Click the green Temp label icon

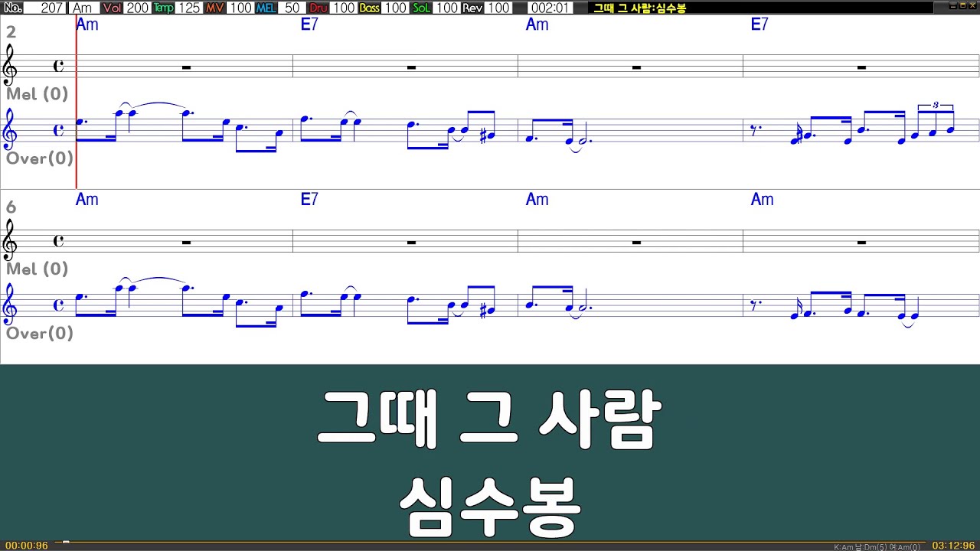pos(163,8)
